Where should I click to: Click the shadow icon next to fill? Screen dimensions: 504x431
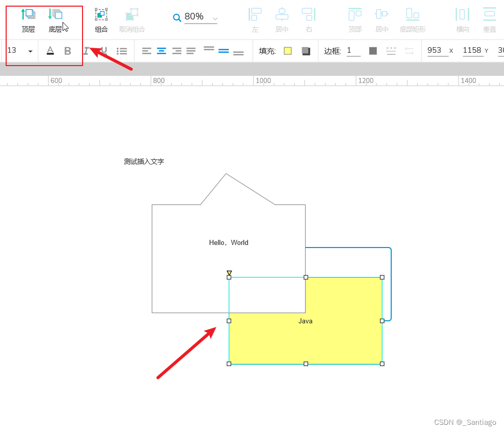click(x=306, y=51)
